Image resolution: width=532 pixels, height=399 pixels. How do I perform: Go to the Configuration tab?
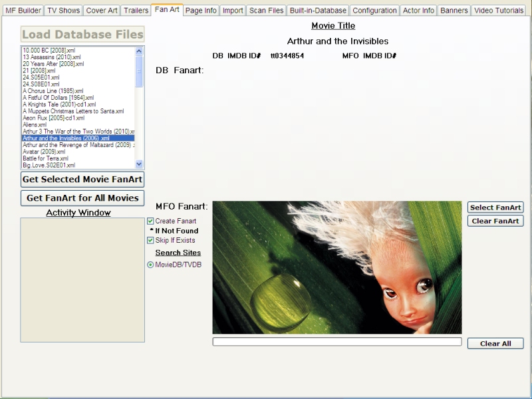375,11
